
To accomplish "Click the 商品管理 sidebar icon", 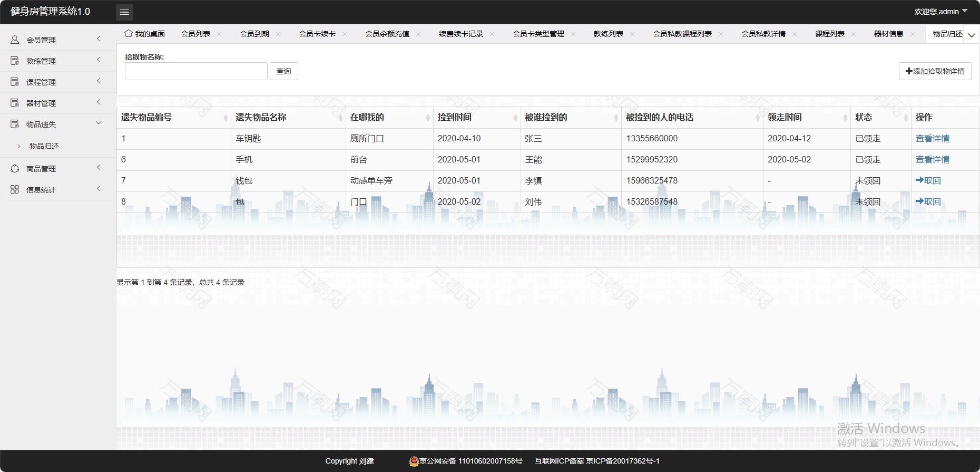I will (x=15, y=168).
